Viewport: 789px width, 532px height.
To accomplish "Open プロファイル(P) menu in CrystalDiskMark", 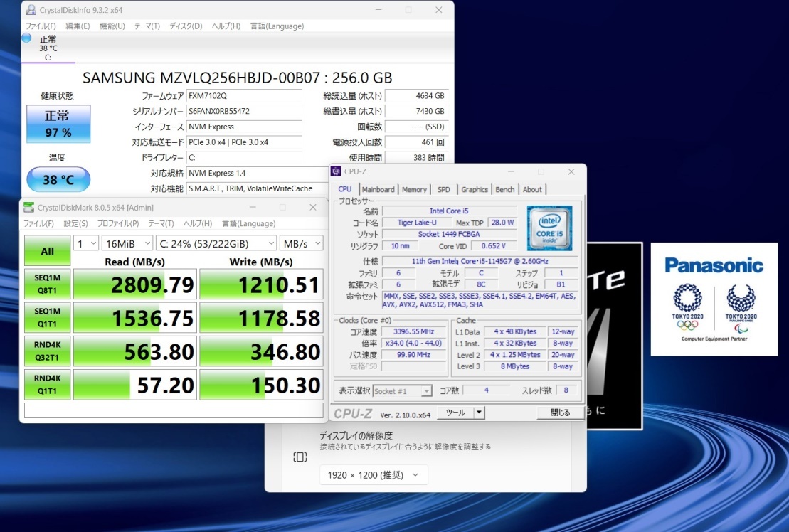I will coord(118,223).
